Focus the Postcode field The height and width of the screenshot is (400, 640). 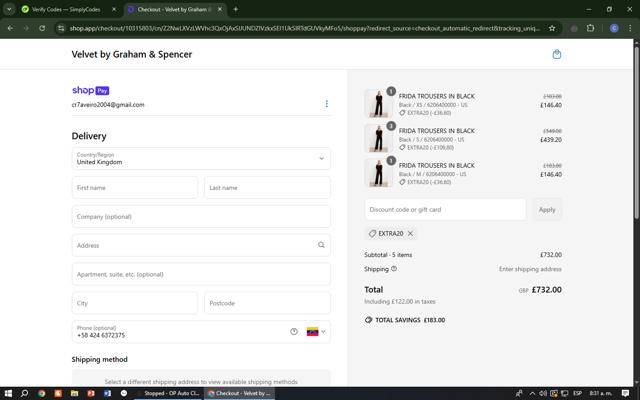coord(267,303)
